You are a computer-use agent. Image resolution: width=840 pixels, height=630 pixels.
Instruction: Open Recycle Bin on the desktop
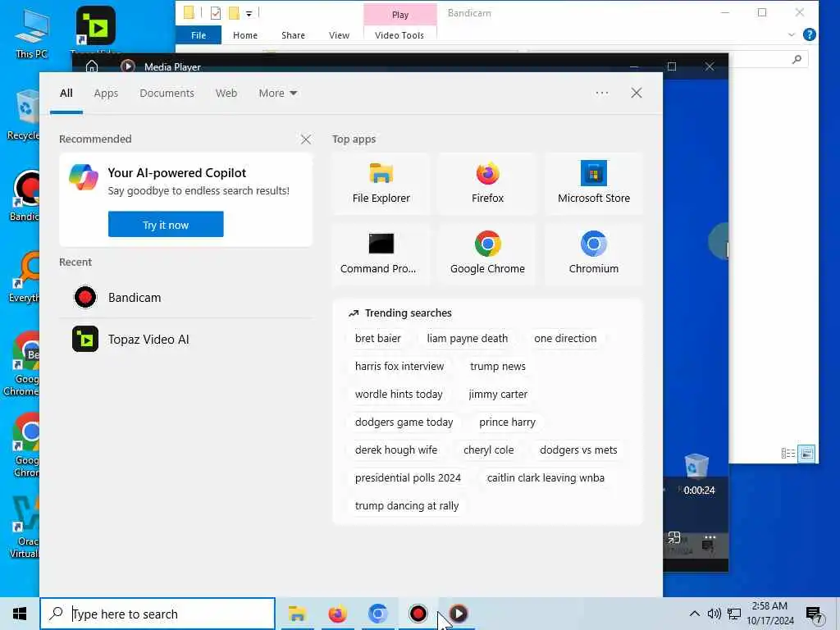[24, 115]
